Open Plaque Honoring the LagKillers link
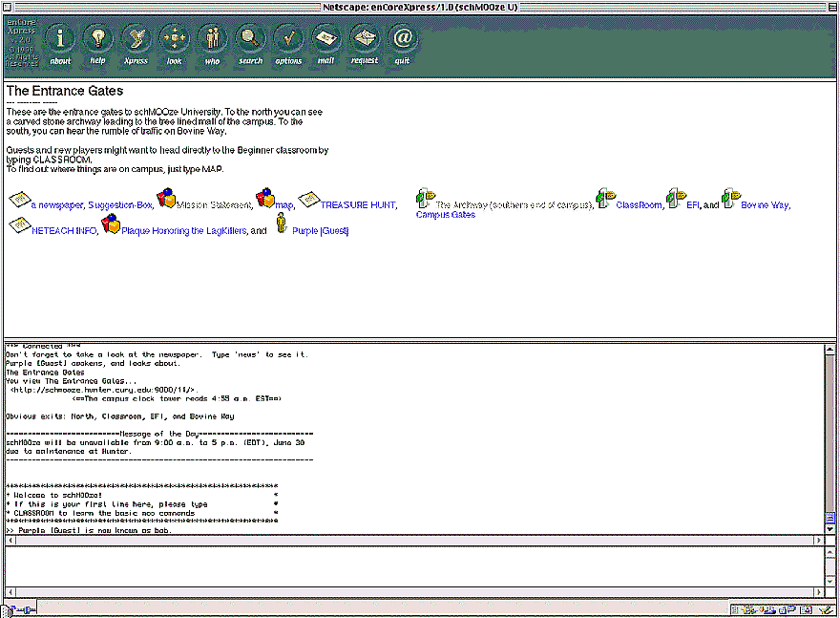 183,231
